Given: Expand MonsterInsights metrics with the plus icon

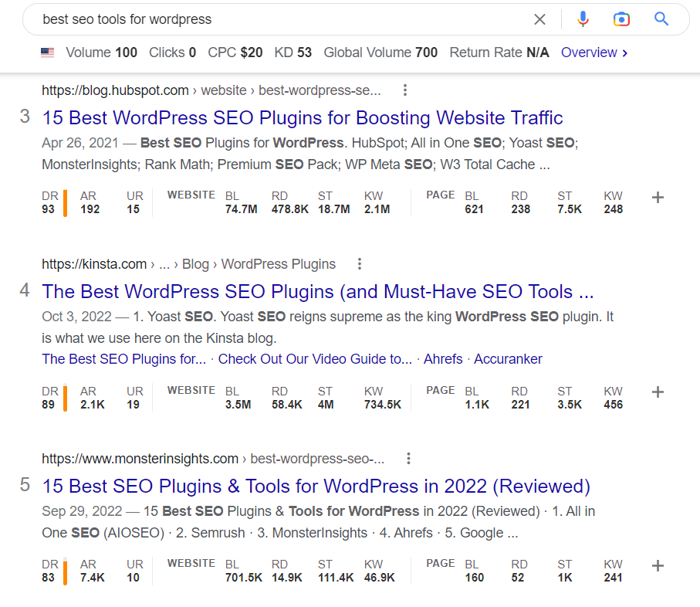Looking at the screenshot, I should [x=658, y=566].
